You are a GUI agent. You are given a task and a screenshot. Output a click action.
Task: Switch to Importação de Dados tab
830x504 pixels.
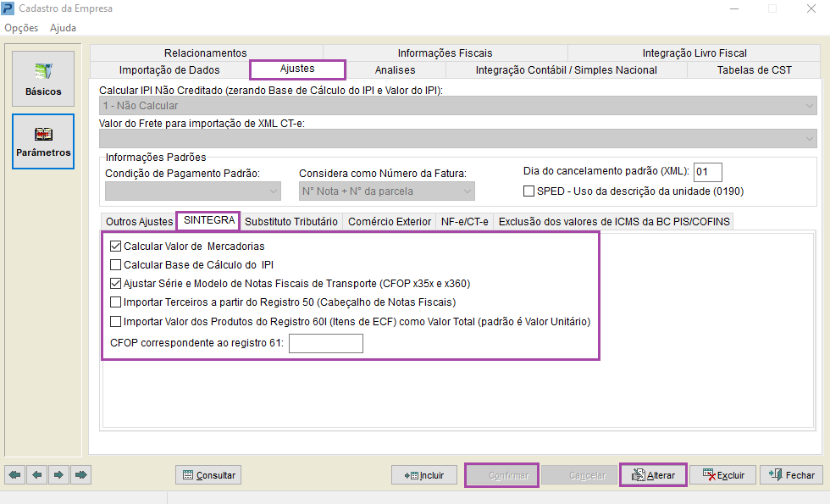tap(169, 69)
